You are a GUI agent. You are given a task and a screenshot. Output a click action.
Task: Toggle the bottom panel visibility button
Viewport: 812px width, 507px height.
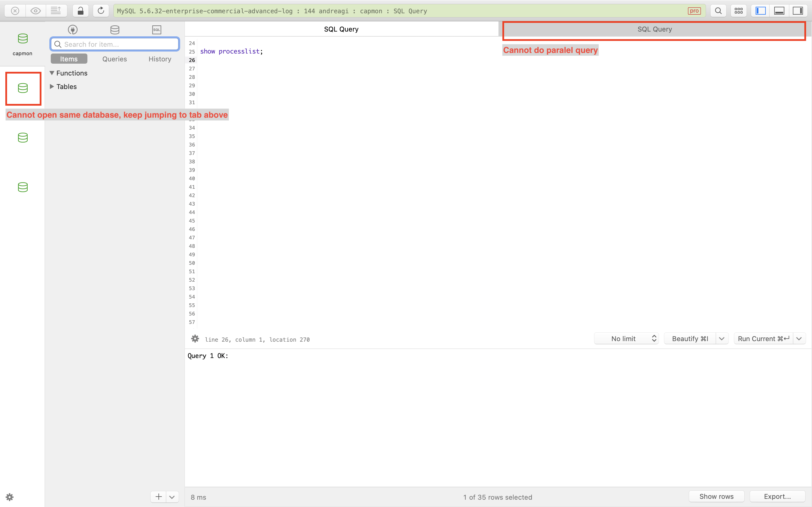[779, 10]
